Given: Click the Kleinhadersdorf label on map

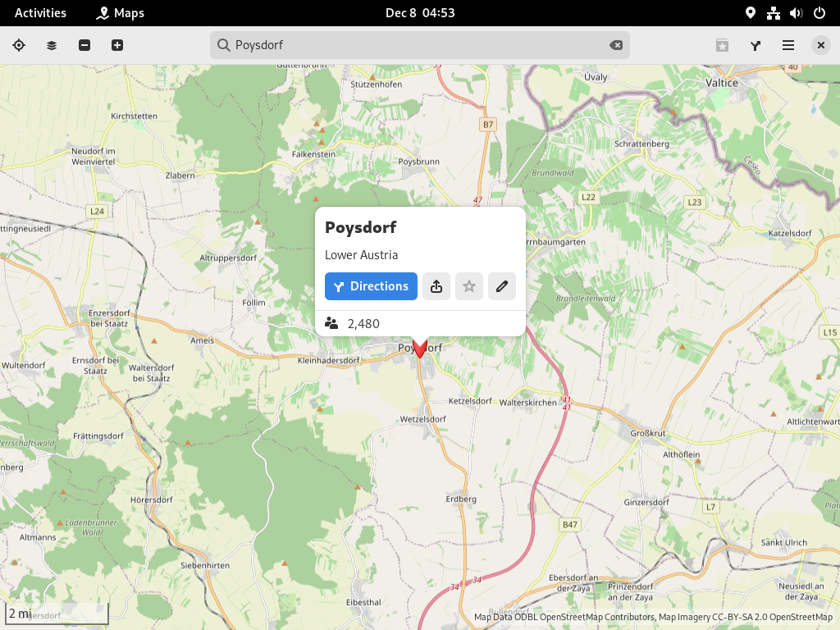Looking at the screenshot, I should point(328,361).
